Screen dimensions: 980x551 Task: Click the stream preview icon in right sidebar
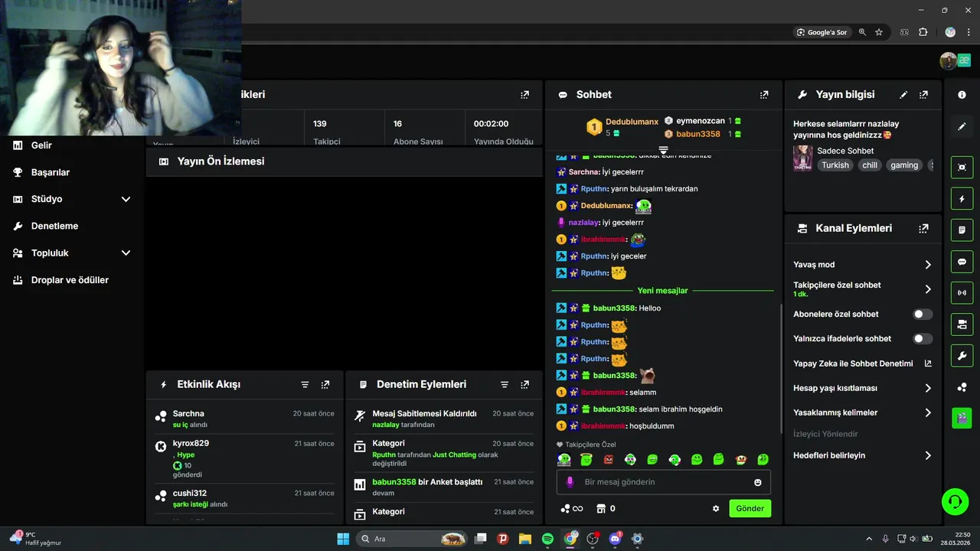[x=962, y=167]
